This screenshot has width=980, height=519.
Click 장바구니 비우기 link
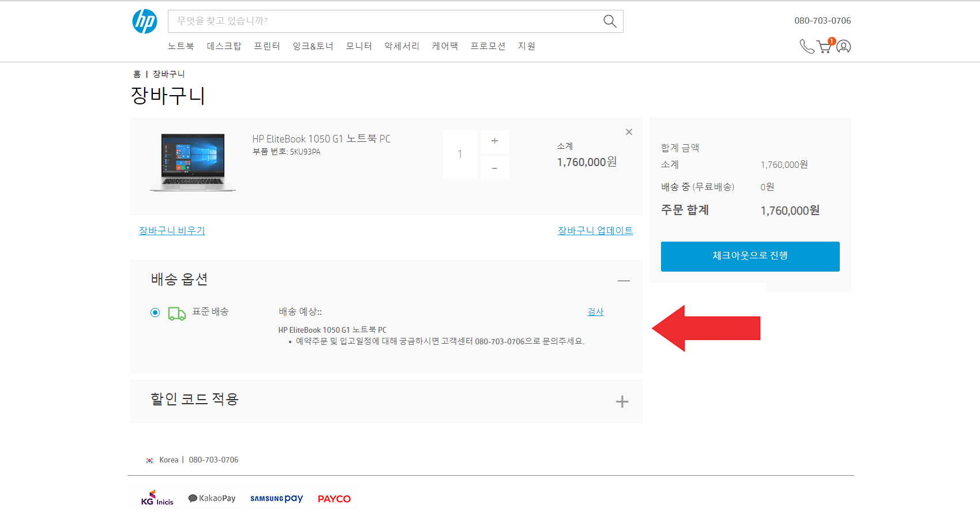tap(172, 231)
